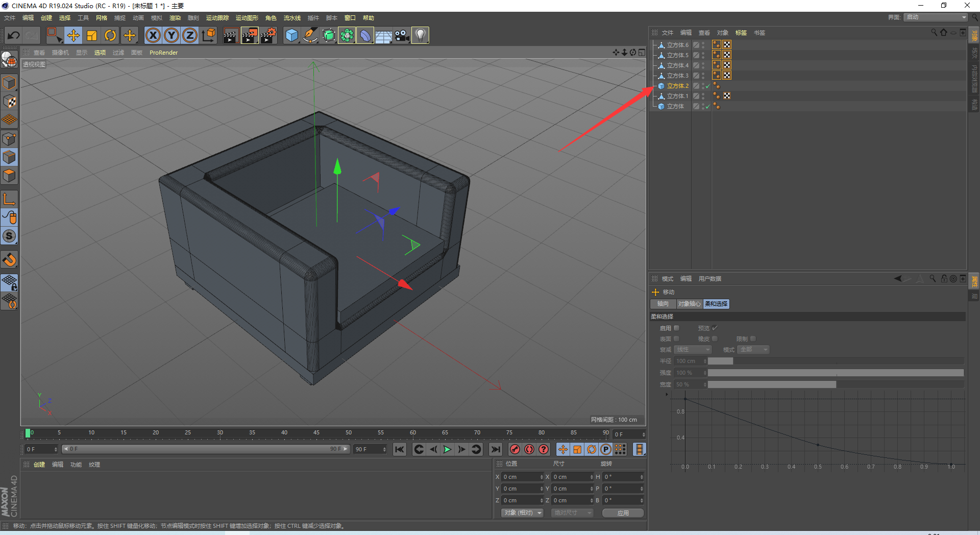This screenshot has width=980, height=535.
Task: Expand the falloff curve graph arrow
Action: (x=667, y=395)
